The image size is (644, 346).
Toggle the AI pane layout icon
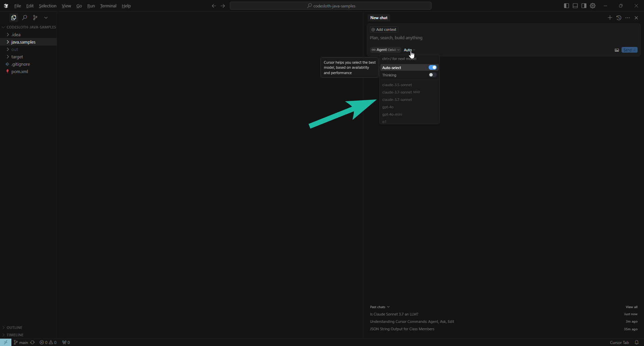click(x=584, y=6)
